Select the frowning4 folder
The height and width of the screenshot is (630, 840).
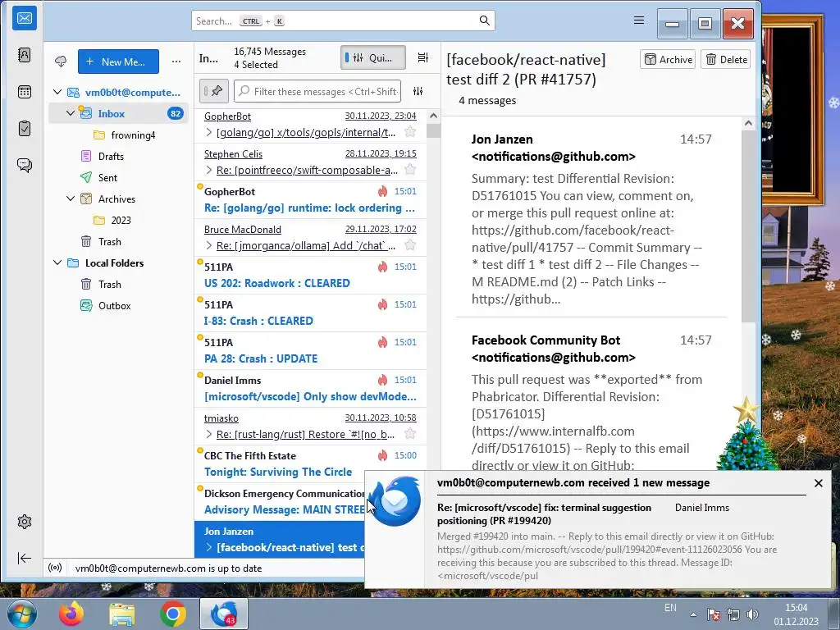133,135
